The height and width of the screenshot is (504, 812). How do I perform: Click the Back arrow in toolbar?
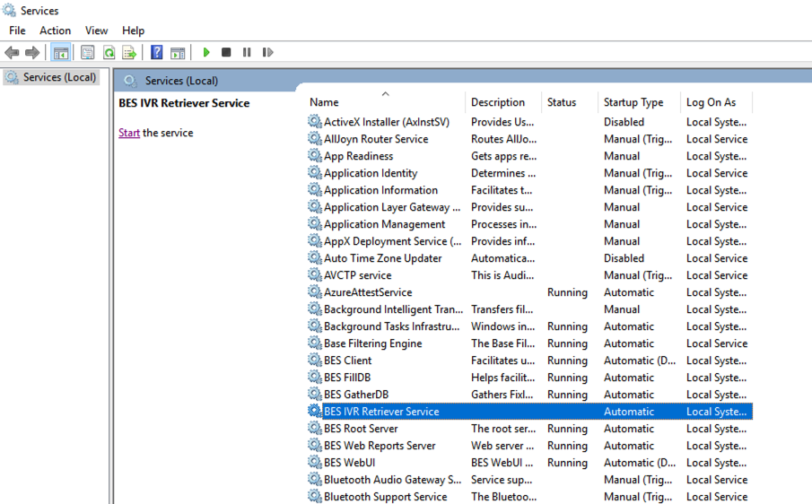(x=12, y=53)
